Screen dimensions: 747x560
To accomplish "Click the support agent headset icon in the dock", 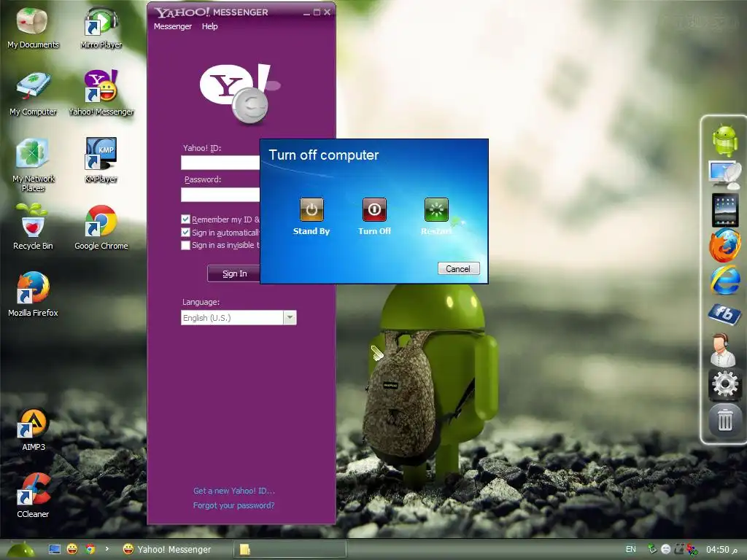I will tap(723, 349).
